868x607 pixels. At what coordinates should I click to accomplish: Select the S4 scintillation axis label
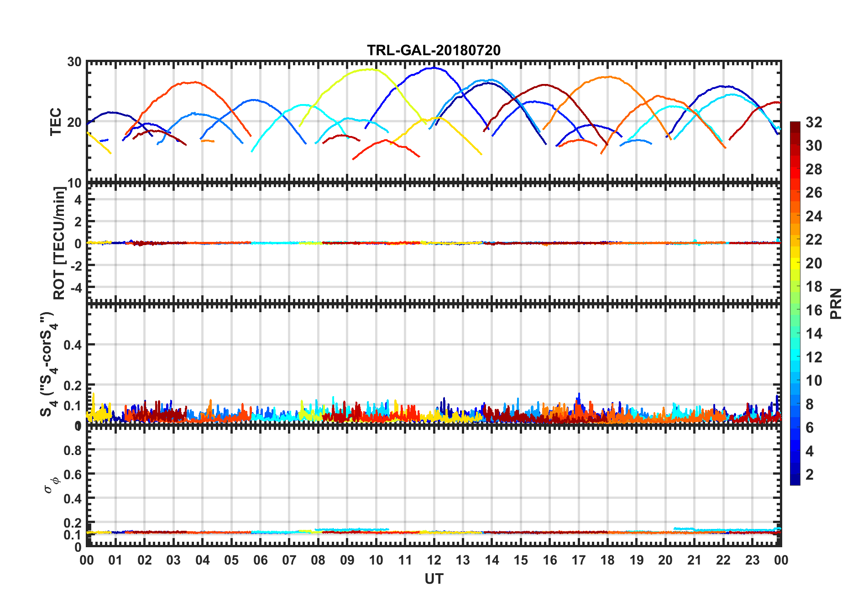(48, 365)
